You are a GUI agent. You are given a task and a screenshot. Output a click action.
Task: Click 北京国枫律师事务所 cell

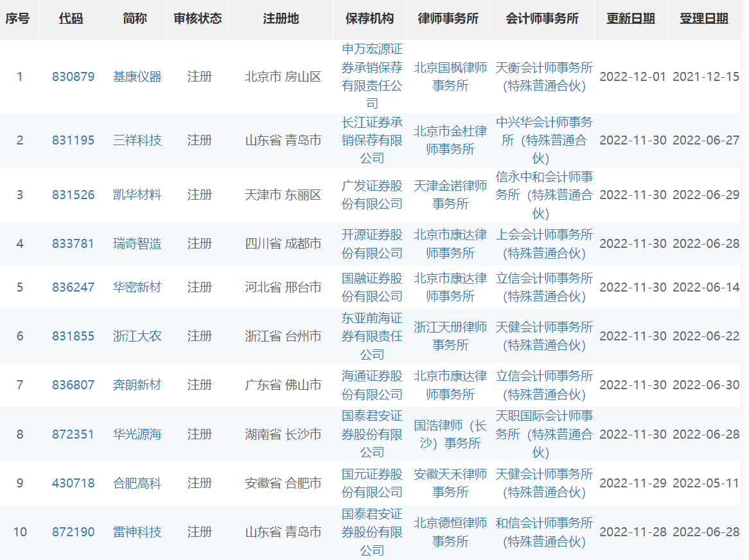(450, 76)
